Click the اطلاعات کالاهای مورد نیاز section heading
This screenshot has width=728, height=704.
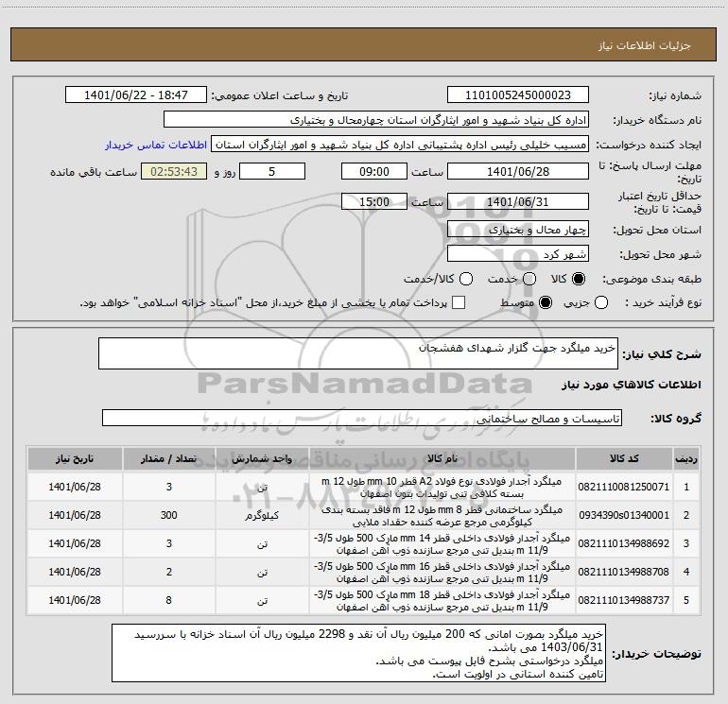631,385
